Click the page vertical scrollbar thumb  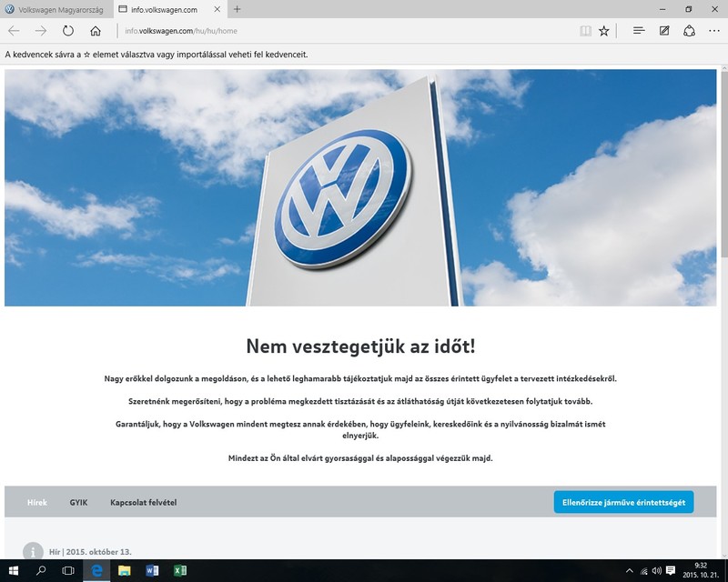723,164
